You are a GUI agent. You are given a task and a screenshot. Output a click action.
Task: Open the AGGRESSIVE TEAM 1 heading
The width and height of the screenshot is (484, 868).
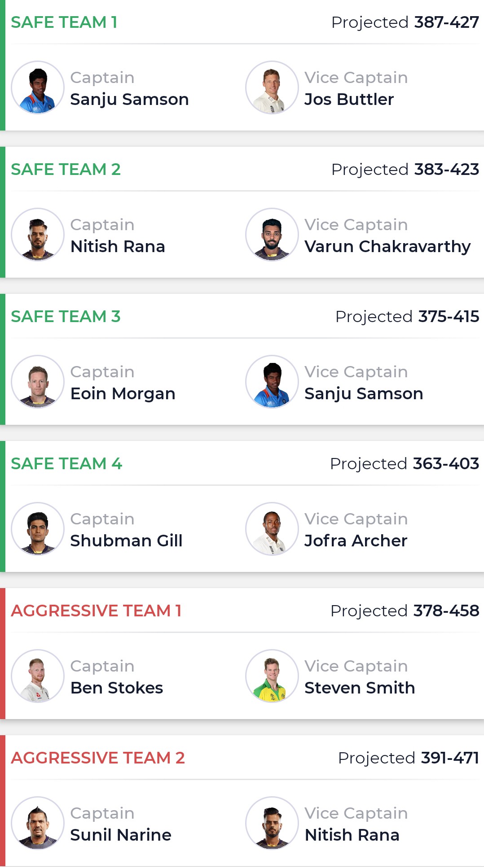[97, 611]
